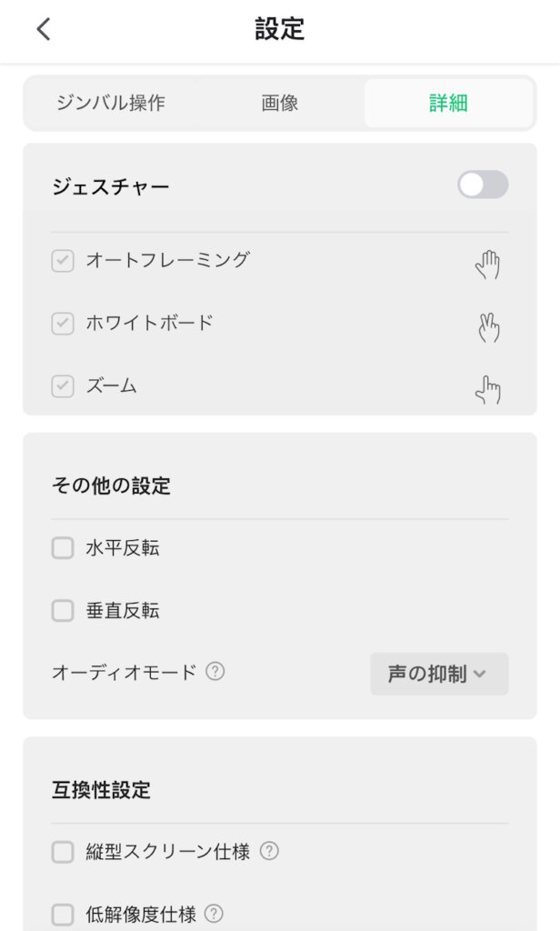Enable the ジェスチャー toggle switch
Screen dimensions: 560x931
tap(483, 185)
